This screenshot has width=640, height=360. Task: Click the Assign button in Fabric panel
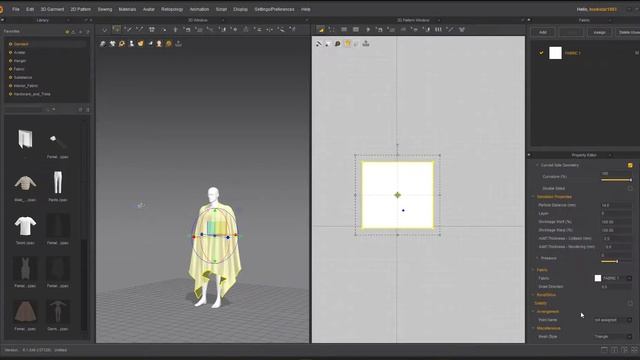[x=599, y=32]
